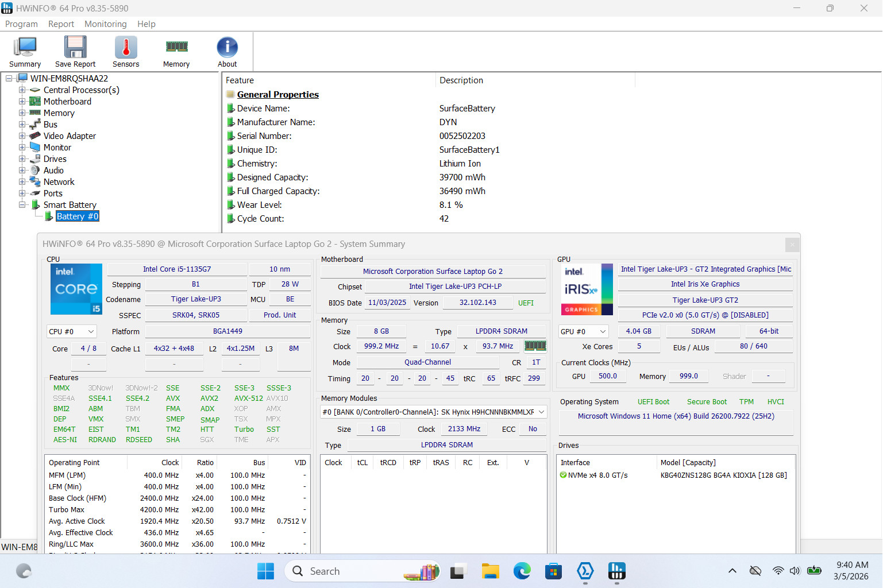Show the About information dialog
Screen dimensions: 883x588
tap(227, 52)
